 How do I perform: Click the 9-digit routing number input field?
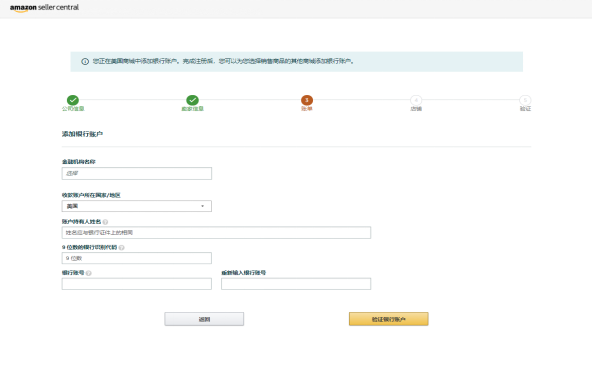point(137,258)
